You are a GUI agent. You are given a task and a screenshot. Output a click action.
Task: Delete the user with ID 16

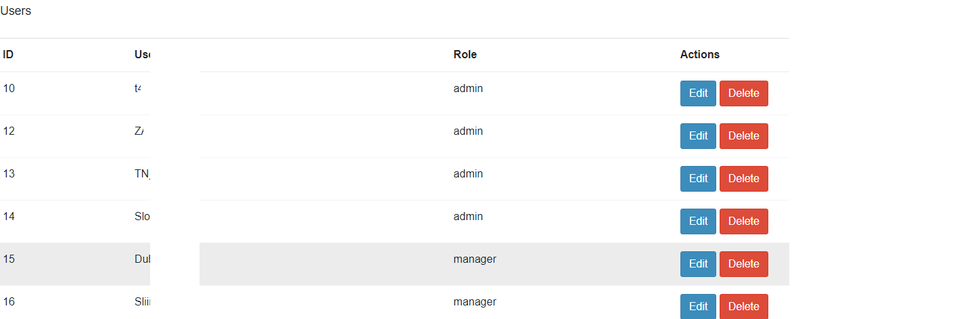[744, 306]
